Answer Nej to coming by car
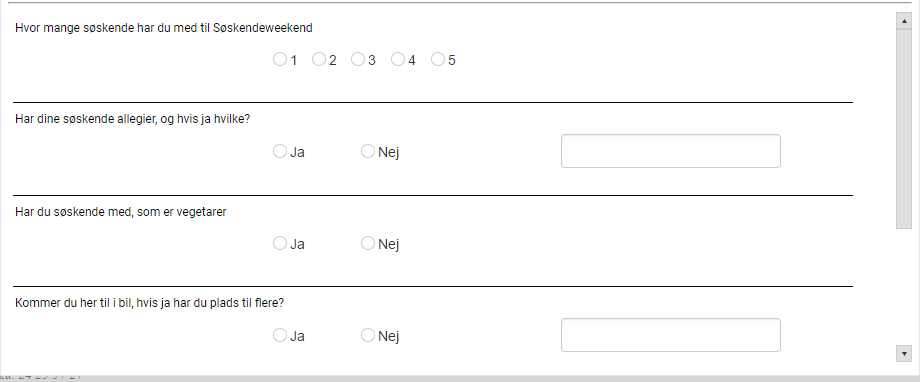Viewport: 920px width, 382px height. [368, 335]
